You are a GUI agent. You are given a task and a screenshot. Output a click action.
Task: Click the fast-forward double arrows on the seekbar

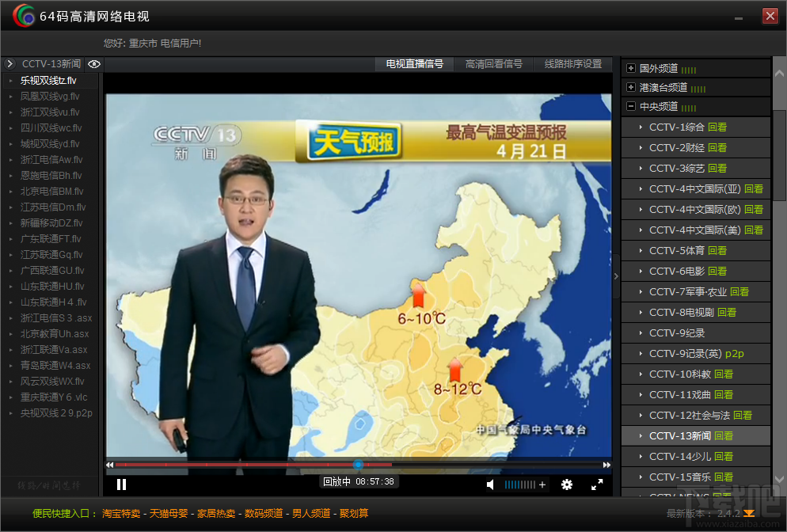(606, 465)
